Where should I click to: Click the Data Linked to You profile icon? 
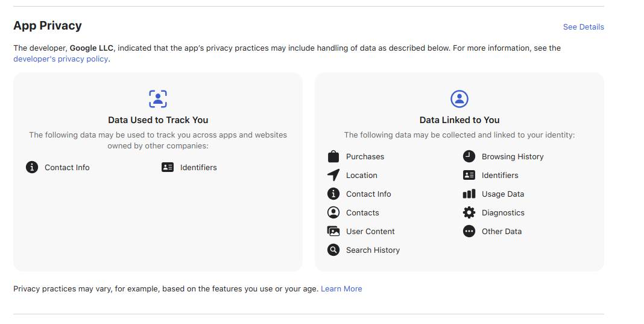point(459,98)
